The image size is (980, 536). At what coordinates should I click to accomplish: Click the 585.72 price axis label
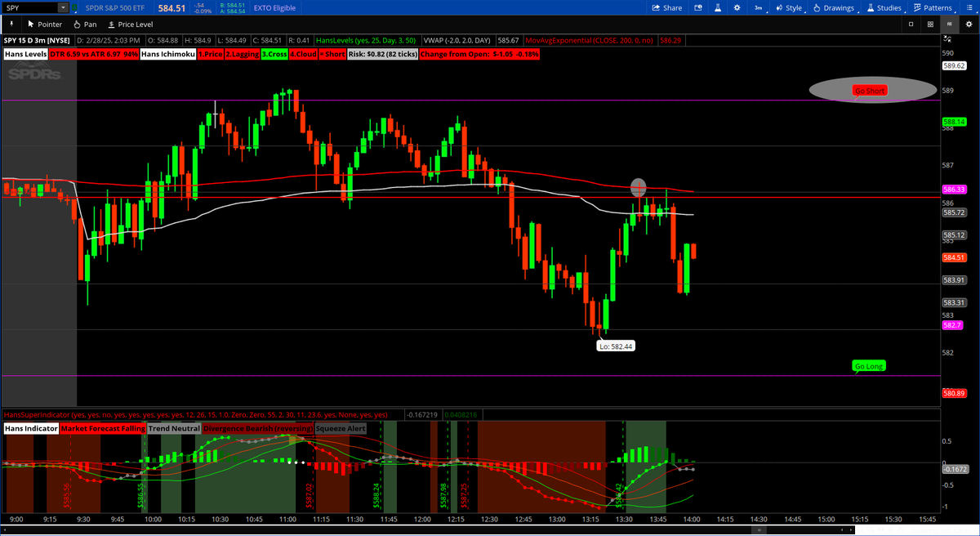tap(955, 212)
